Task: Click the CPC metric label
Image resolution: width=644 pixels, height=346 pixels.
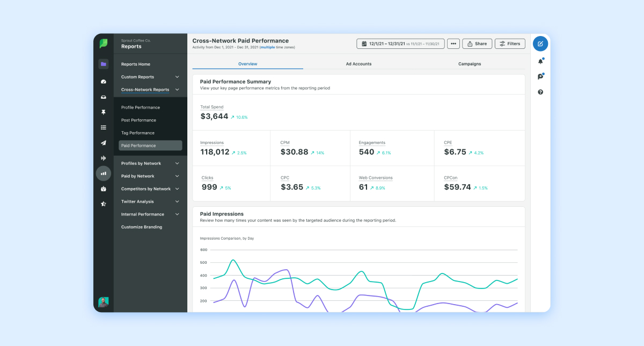Action: coord(286,177)
